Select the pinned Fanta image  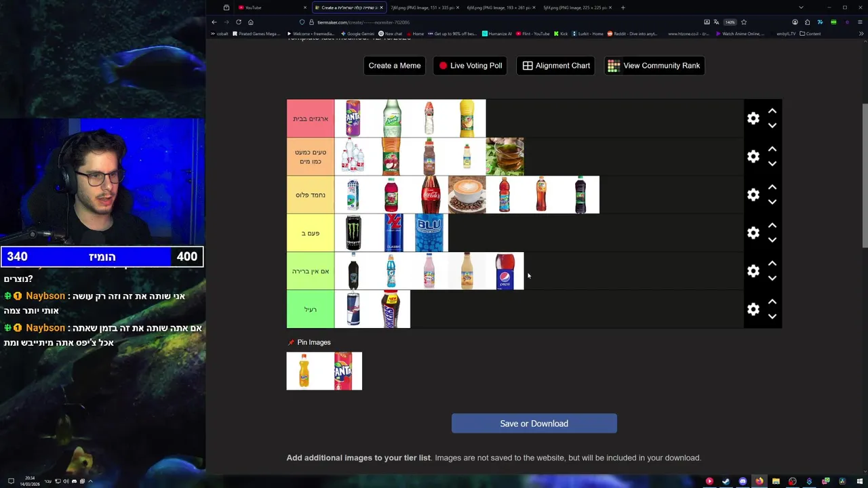click(343, 371)
